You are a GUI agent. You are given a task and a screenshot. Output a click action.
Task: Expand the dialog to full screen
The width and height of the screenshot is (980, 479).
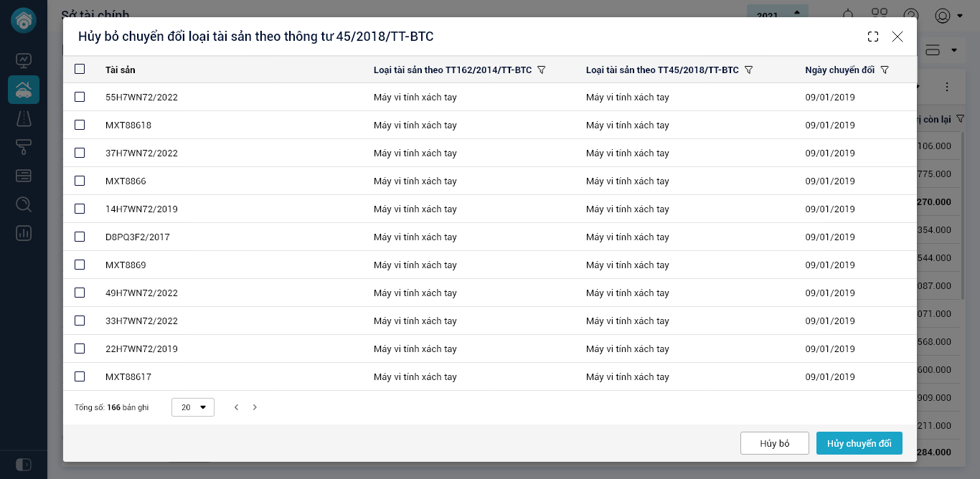coord(873,37)
